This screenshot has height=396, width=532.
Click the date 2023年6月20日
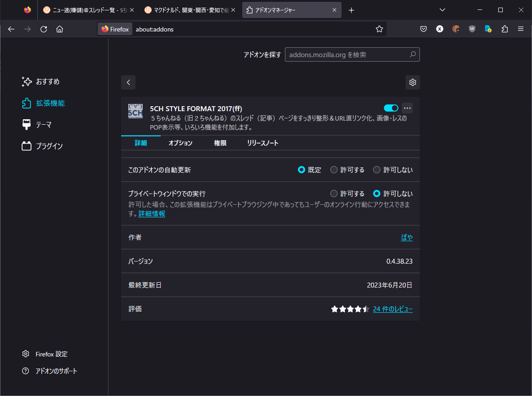pos(389,285)
